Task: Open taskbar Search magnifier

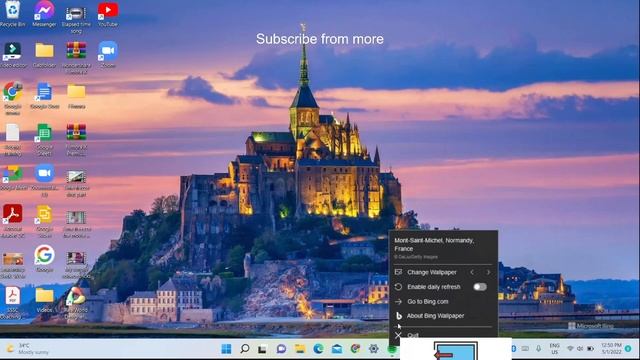Action: (x=244, y=349)
